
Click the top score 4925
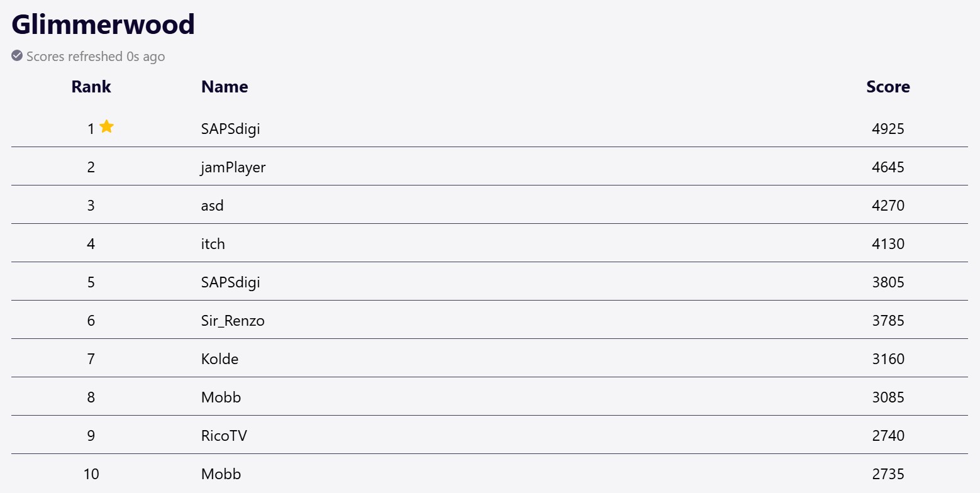click(888, 129)
